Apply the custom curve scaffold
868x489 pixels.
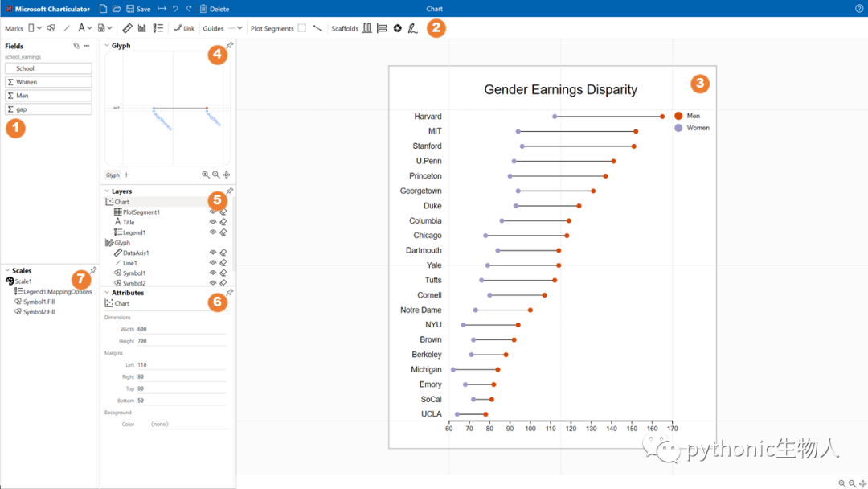pos(413,28)
